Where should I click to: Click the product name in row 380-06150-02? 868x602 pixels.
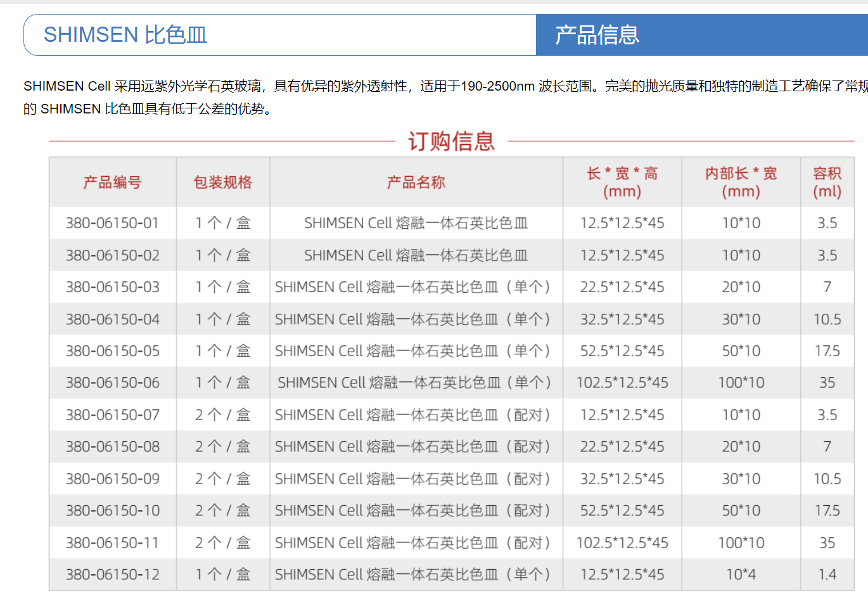click(x=416, y=255)
